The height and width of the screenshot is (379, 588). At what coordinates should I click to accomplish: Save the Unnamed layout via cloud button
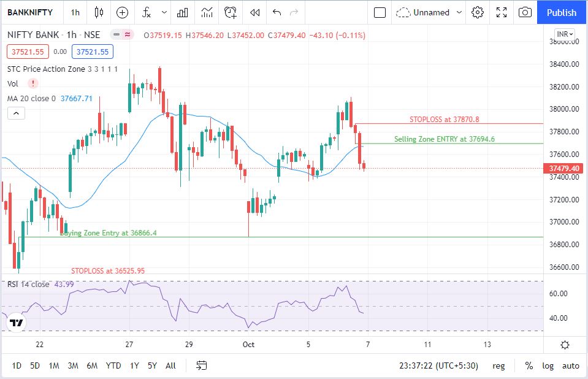[x=422, y=12]
